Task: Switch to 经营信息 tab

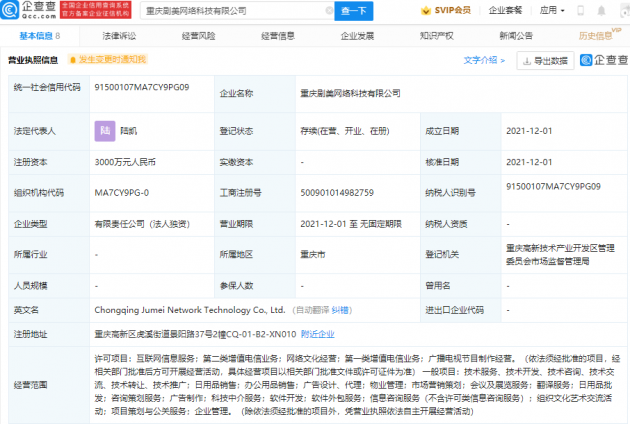Action: click(x=278, y=36)
